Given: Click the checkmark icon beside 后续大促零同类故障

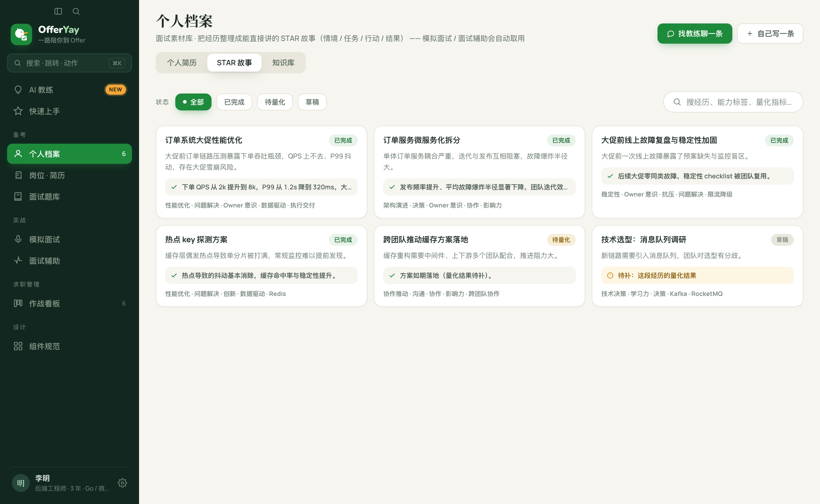Looking at the screenshot, I should 610,176.
